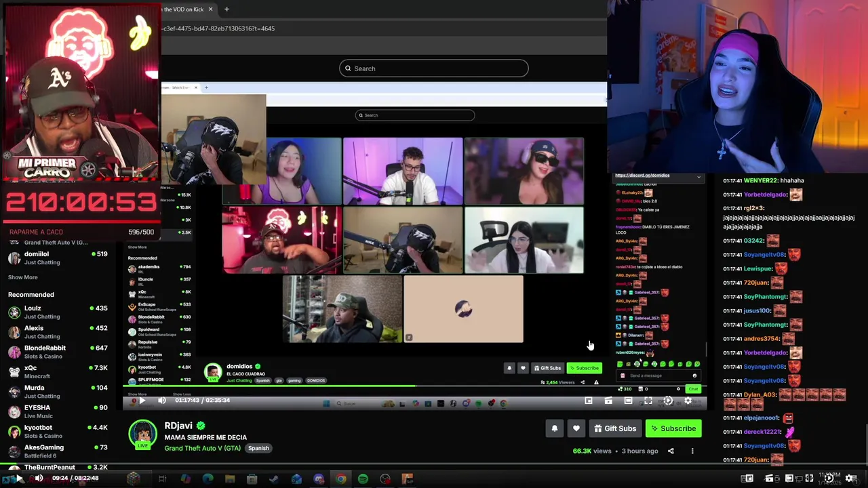Open Loulz channel in Recommended list
The width and height of the screenshot is (868, 488).
point(58,312)
